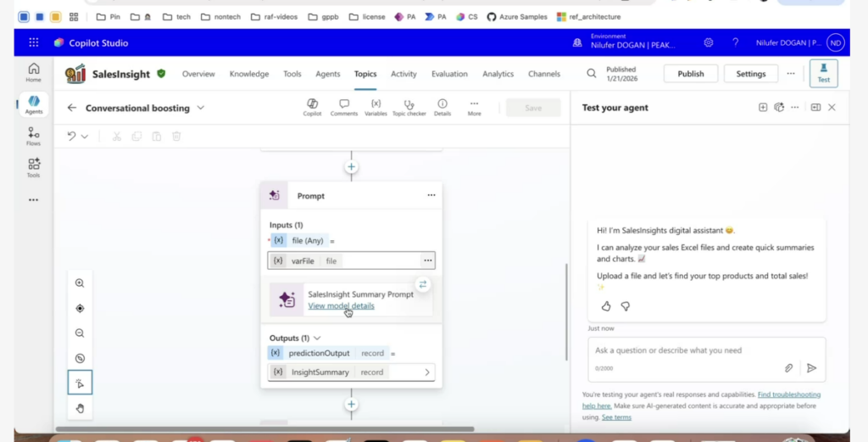Select the pan hand tool

tap(80, 408)
